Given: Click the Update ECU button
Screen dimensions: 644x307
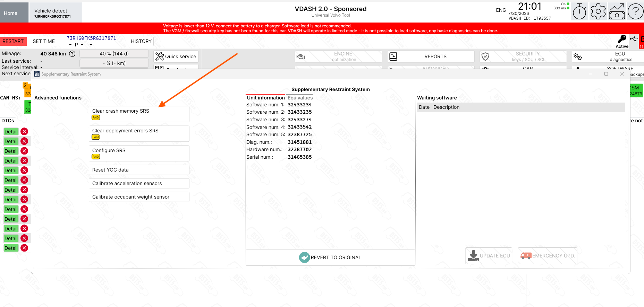Looking at the screenshot, I should [x=489, y=256].
